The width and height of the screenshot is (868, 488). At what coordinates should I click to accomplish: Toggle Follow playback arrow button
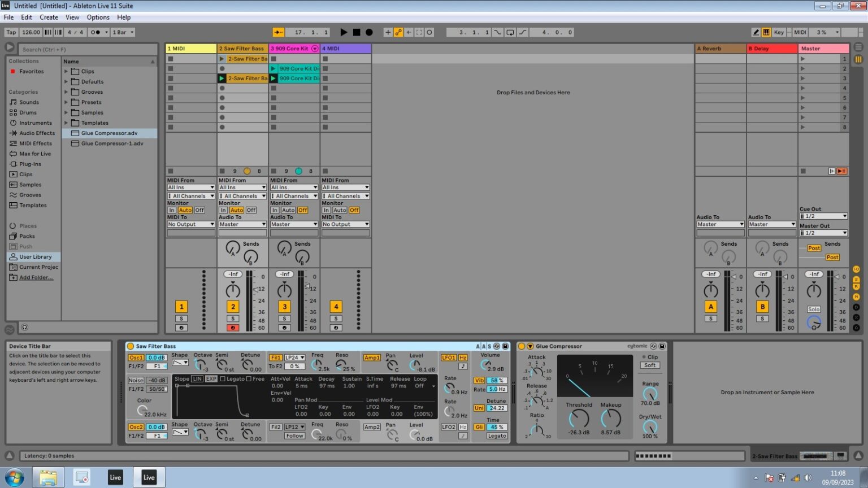tap(279, 32)
